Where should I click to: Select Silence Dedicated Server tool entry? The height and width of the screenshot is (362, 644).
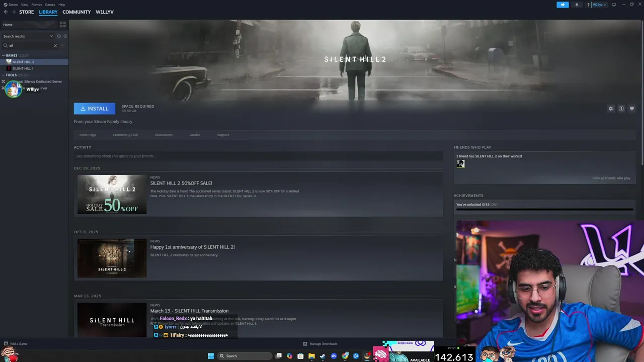pos(34,81)
